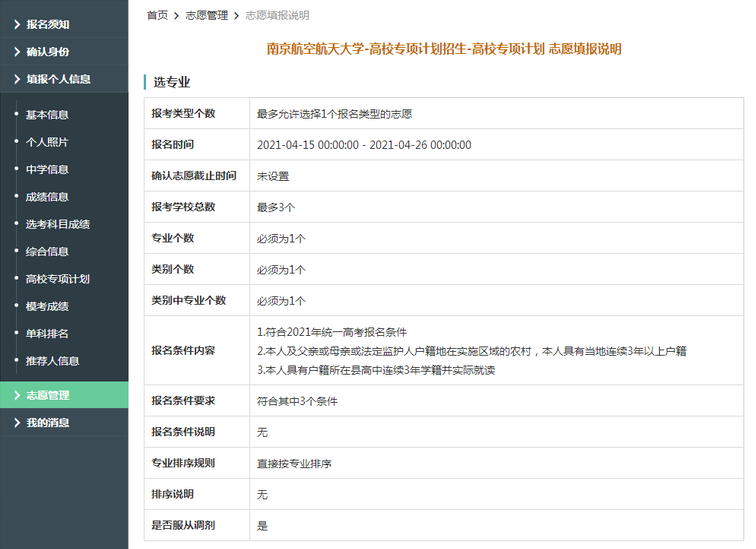The width and height of the screenshot is (756, 549).
Task: Open 选考科目成绩 in sidebar
Action: [x=57, y=224]
